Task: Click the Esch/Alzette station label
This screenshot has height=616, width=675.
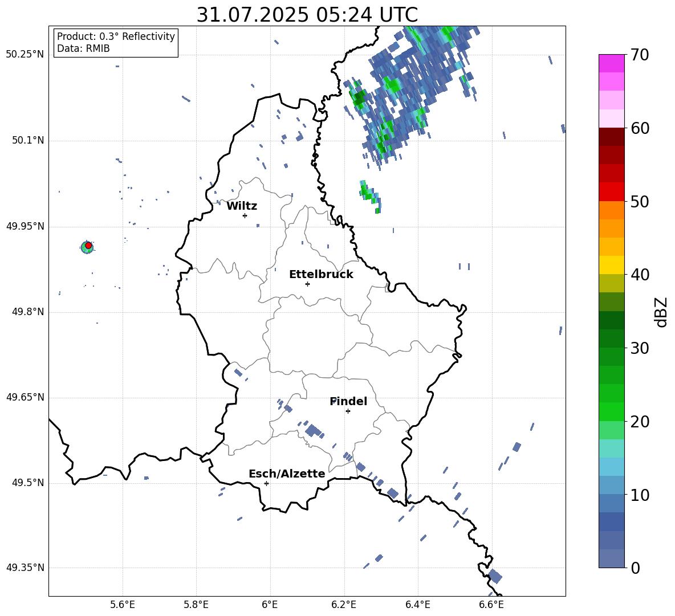Action: pyautogui.click(x=287, y=474)
